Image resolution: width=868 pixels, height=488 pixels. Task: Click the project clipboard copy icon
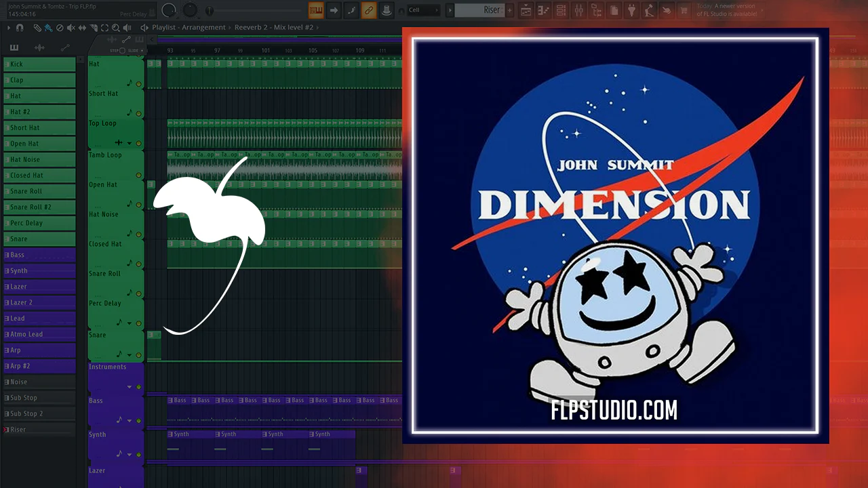pos(614,10)
